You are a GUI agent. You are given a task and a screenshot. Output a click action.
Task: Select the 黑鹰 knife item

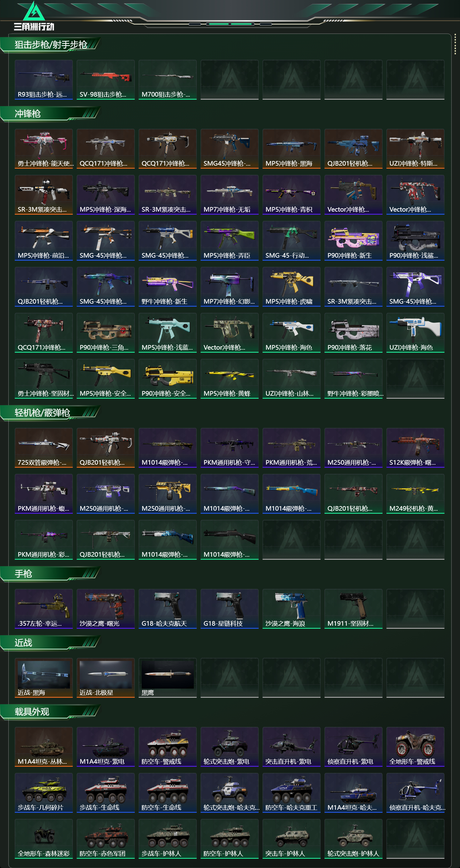[167, 678]
